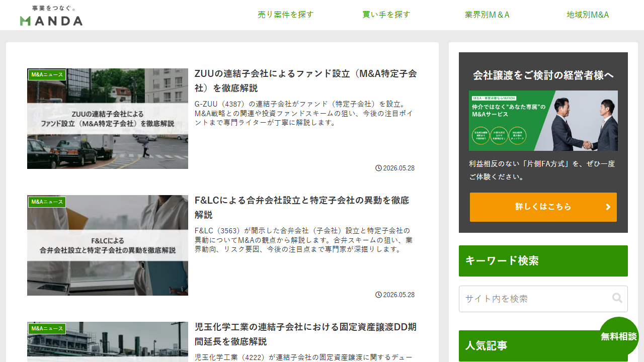Viewport: 644px width, 362px height.
Task: Click M&Aニュース tag on 児玉化学工業 article
Action: pos(47,328)
